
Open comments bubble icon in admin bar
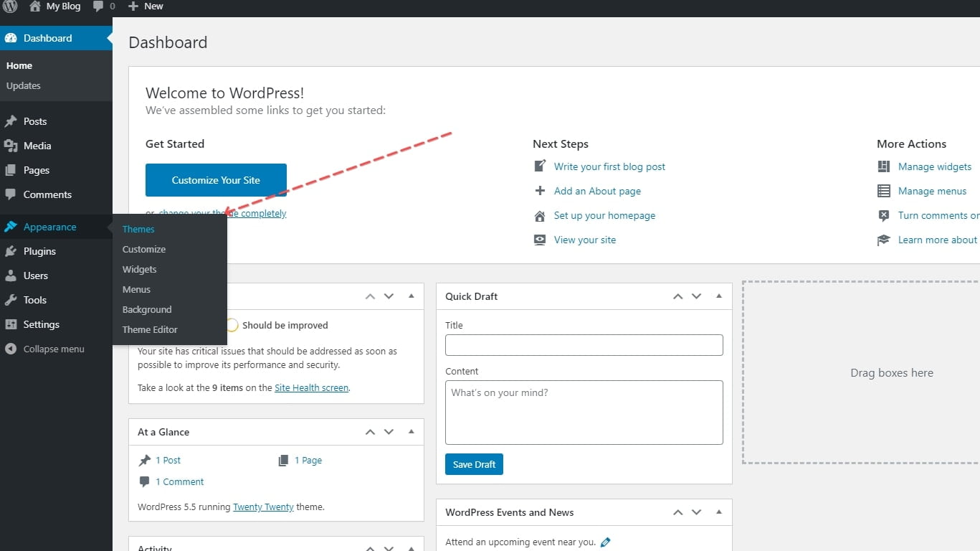click(x=98, y=6)
